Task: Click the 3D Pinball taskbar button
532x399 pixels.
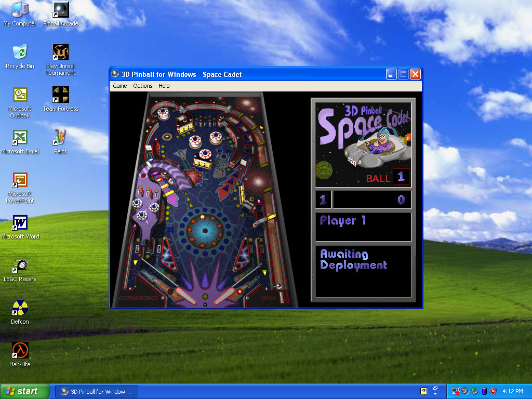Action: [96, 392]
